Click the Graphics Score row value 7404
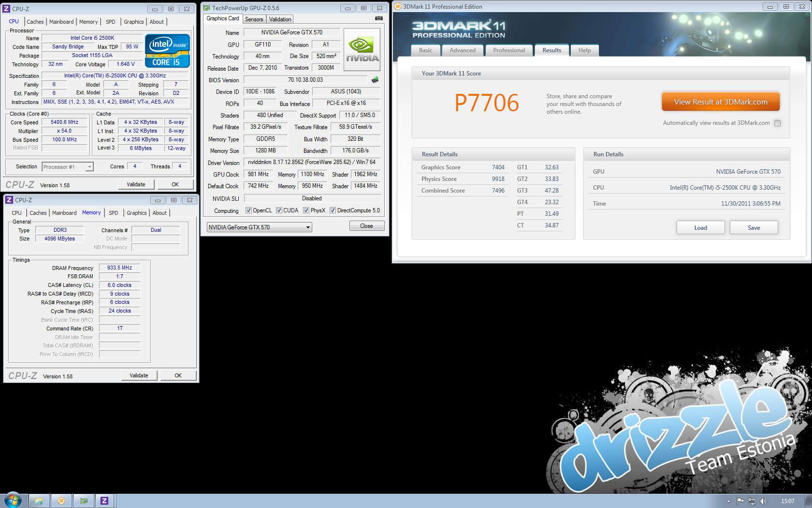 pyautogui.click(x=498, y=167)
